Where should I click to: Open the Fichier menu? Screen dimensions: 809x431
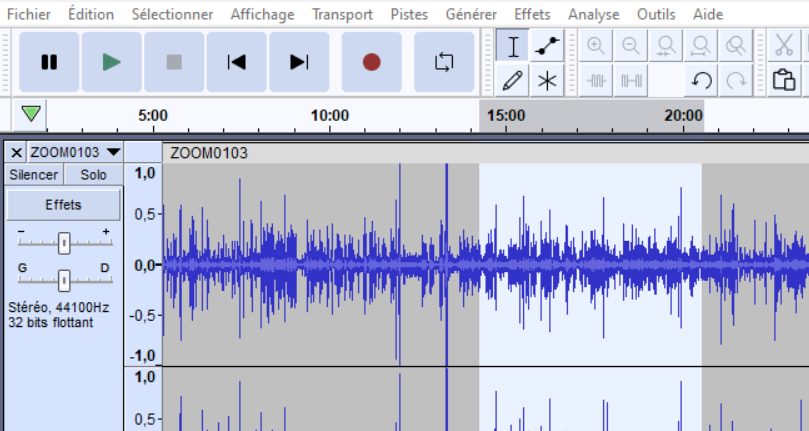pos(29,14)
